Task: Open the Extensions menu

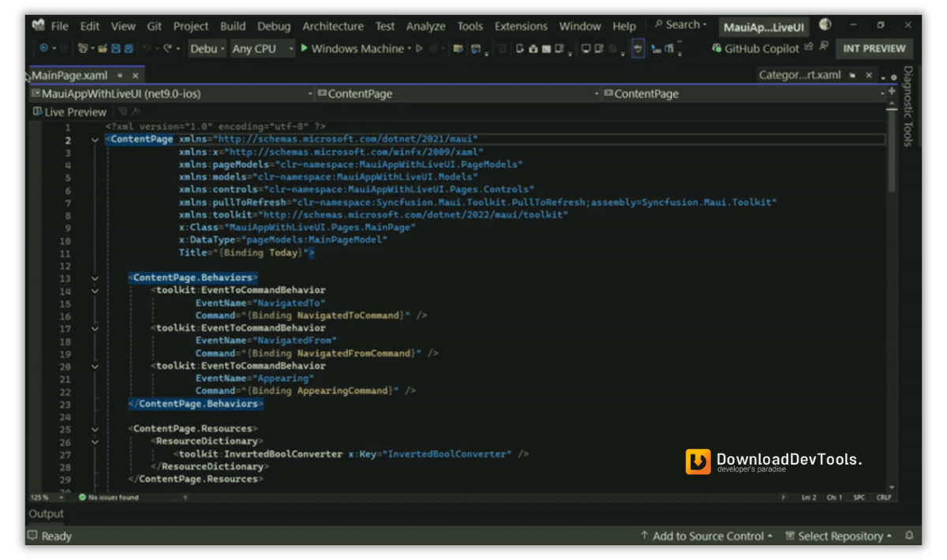Action: (521, 27)
